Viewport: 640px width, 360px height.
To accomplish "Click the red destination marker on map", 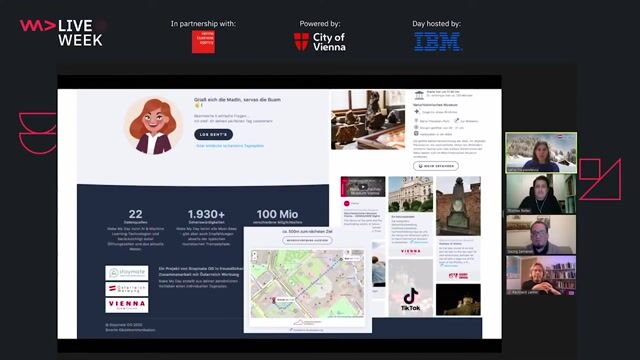I will (x=274, y=300).
